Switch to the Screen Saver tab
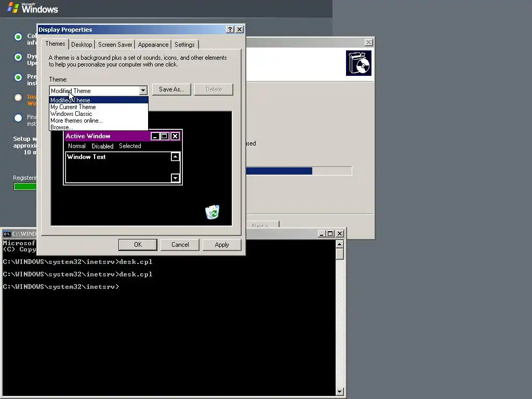Viewport: 532px width, 399px height. 115,45
